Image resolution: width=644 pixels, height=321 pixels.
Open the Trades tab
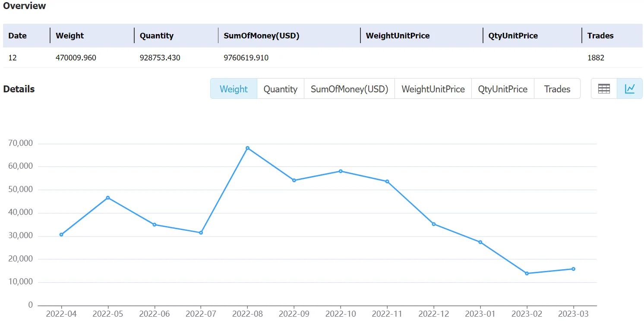tap(557, 89)
